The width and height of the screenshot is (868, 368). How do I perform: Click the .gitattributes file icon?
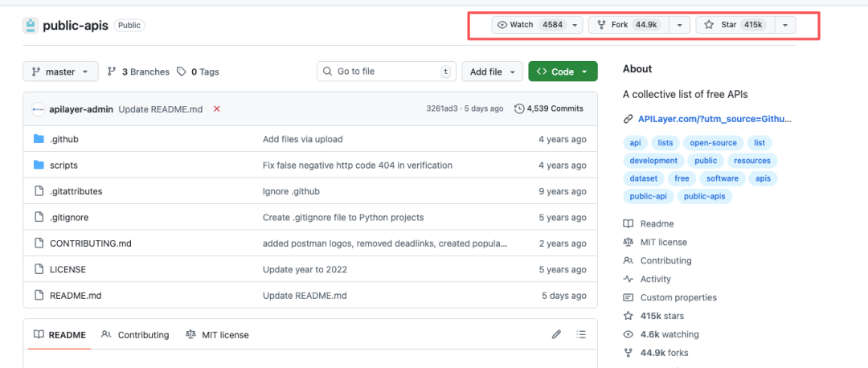pos(39,191)
